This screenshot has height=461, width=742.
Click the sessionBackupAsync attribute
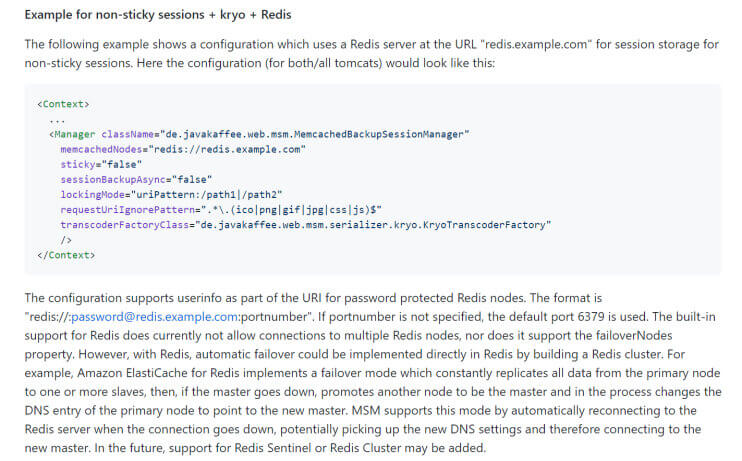[113, 180]
